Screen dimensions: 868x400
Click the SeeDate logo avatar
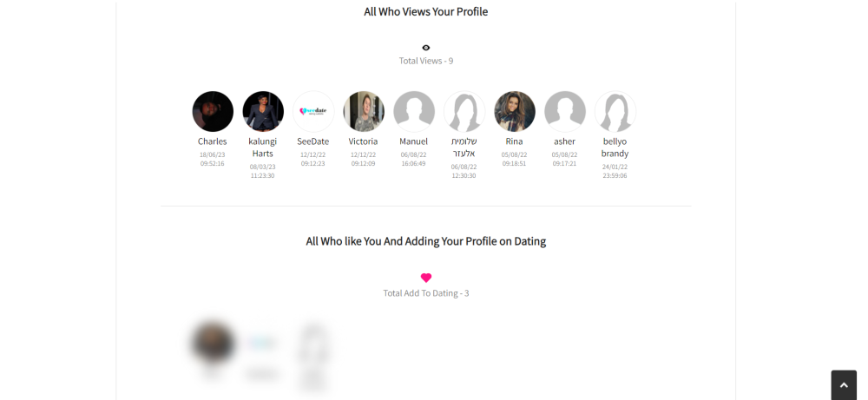313,111
